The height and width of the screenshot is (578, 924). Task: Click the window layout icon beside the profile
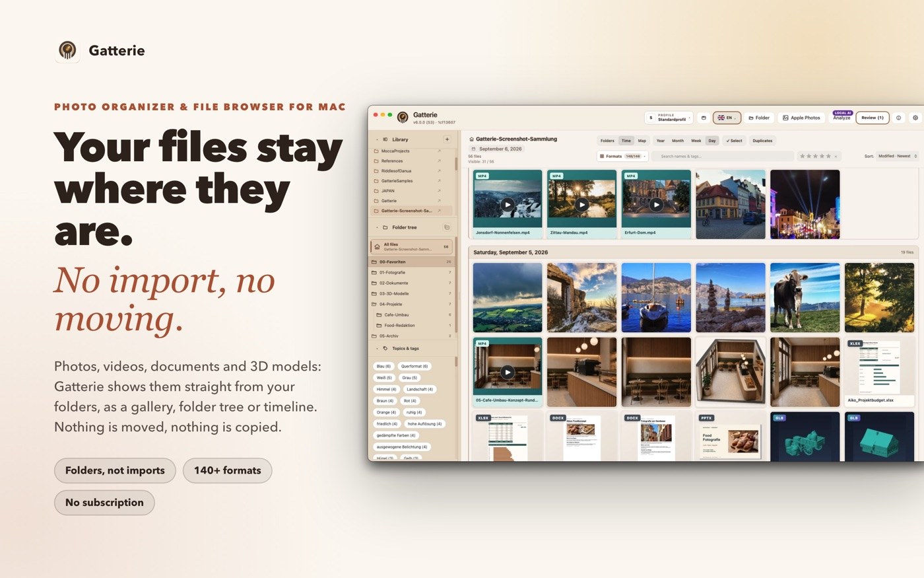[x=704, y=118]
